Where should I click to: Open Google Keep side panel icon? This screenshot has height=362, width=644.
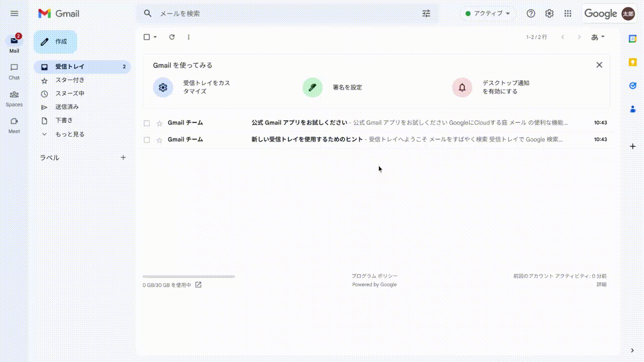tap(633, 62)
